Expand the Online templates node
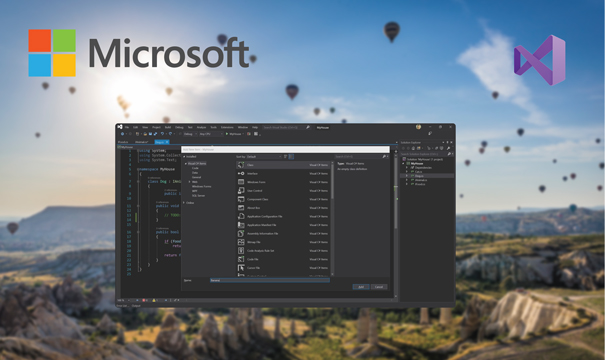605x360 pixels. point(184,203)
